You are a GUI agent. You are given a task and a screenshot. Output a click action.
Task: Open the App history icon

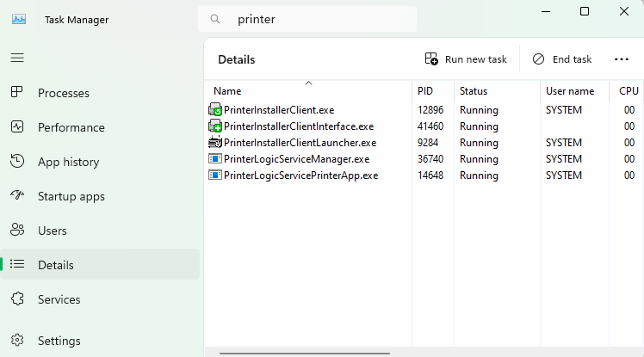point(17,161)
